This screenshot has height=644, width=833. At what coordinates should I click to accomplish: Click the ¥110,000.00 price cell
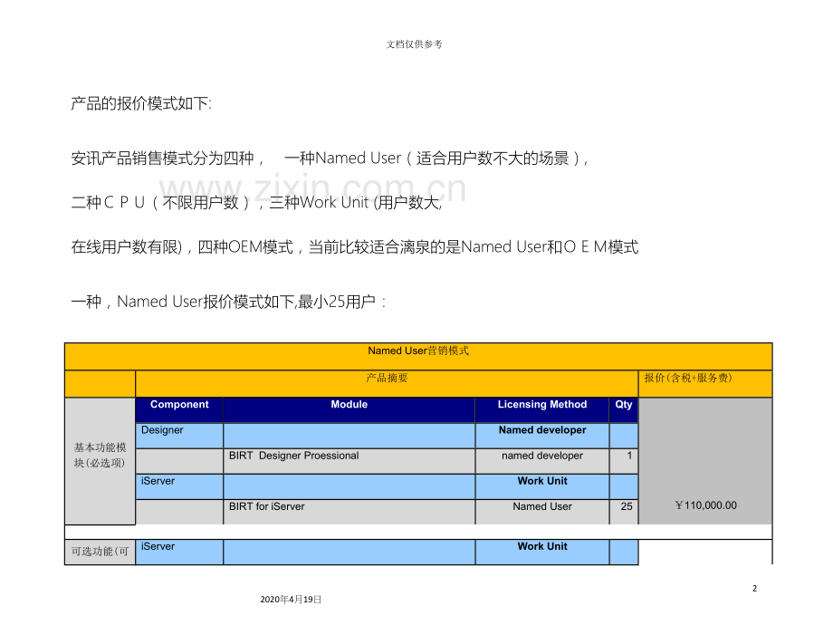706,505
